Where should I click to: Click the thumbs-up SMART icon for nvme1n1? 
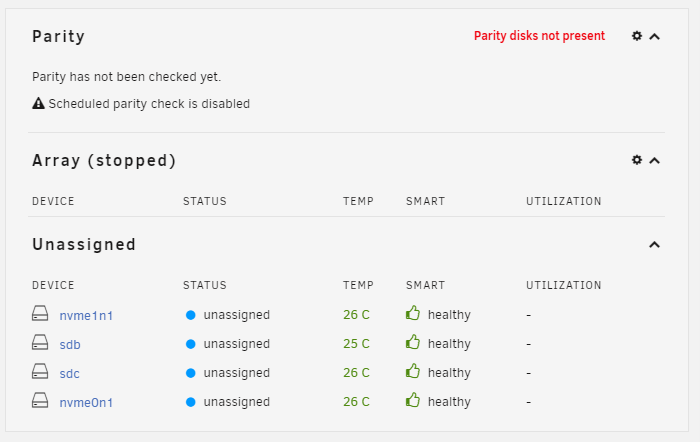click(413, 313)
